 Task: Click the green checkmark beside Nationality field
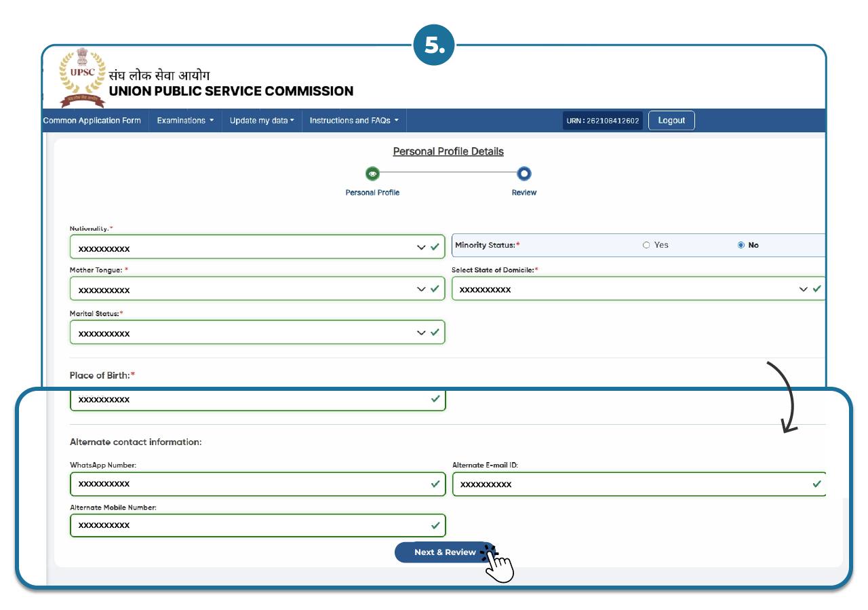(435, 247)
